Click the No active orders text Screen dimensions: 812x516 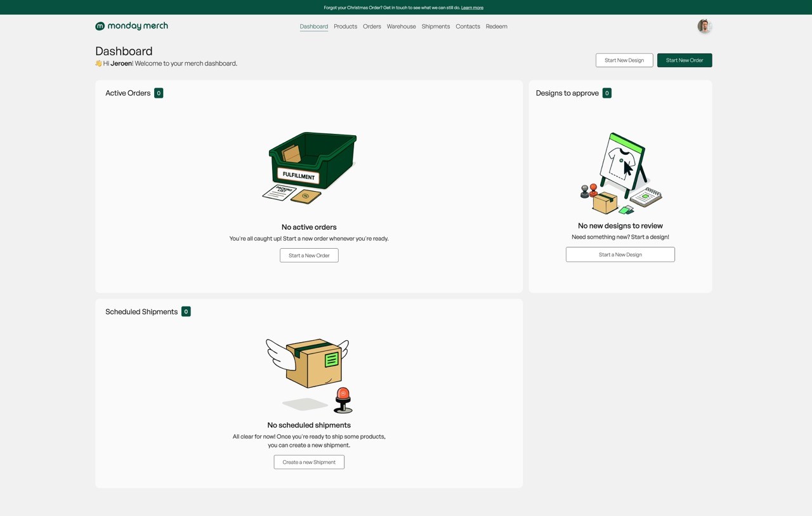click(x=309, y=227)
